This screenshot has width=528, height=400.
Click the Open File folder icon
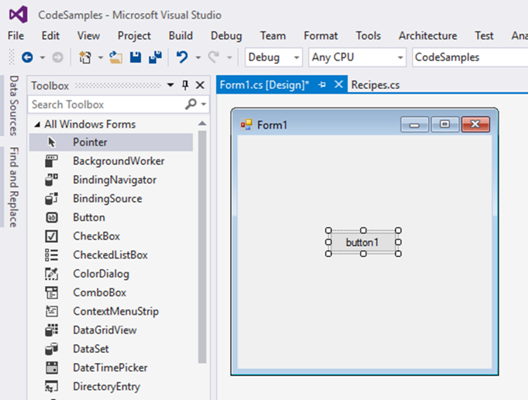coord(116,58)
